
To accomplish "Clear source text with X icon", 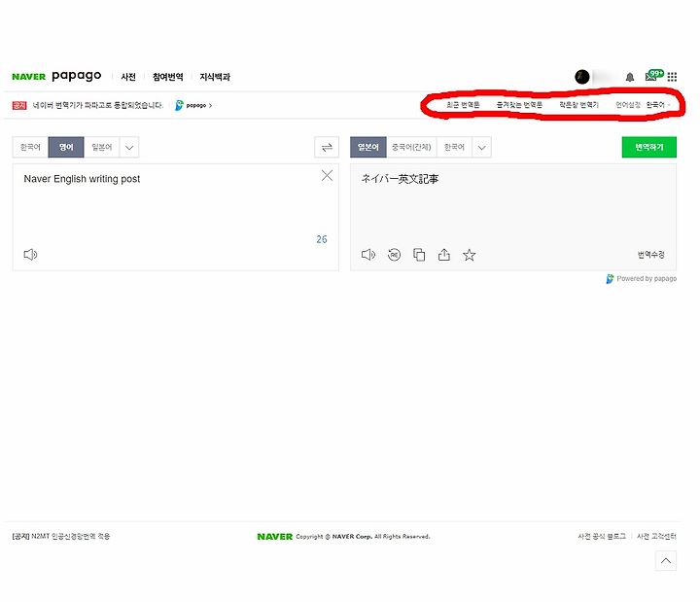I will (x=327, y=175).
